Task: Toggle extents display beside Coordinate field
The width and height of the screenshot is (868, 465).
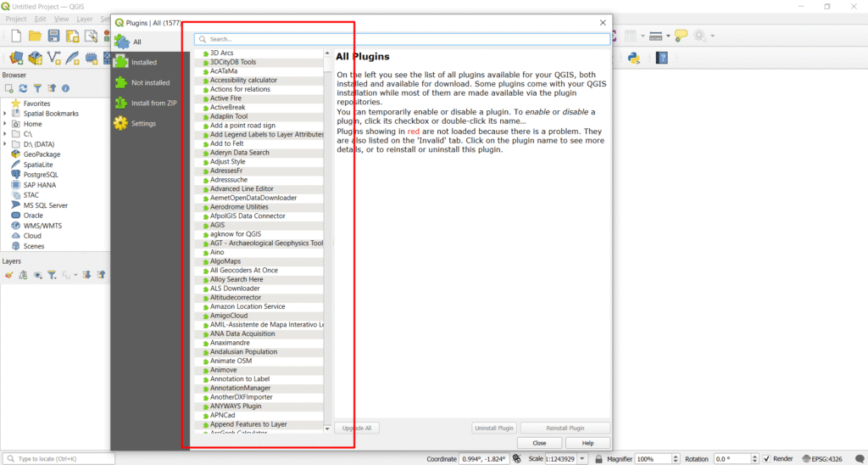Action: coord(517,459)
